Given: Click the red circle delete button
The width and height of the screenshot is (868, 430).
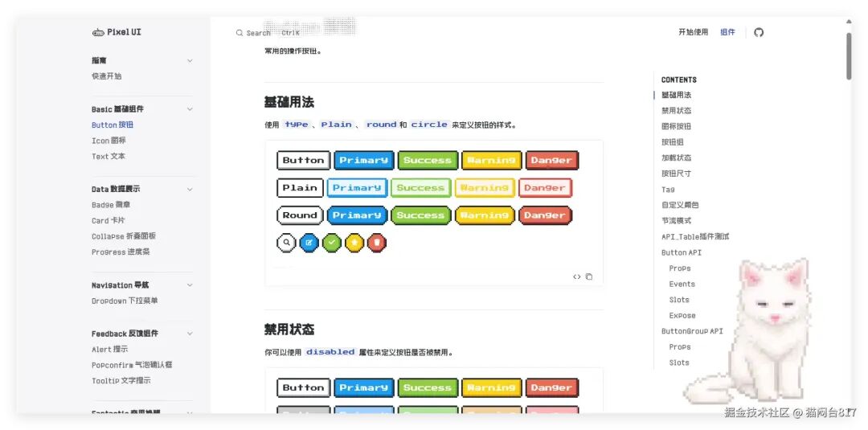Looking at the screenshot, I should (x=377, y=243).
